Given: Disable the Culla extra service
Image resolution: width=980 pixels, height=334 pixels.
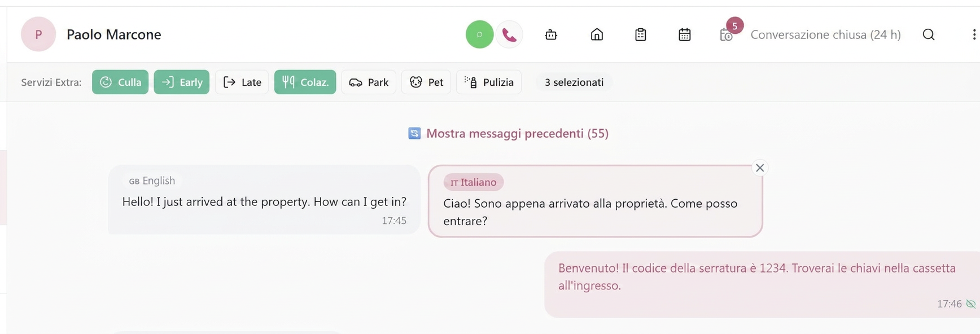Looking at the screenshot, I should click(x=120, y=82).
